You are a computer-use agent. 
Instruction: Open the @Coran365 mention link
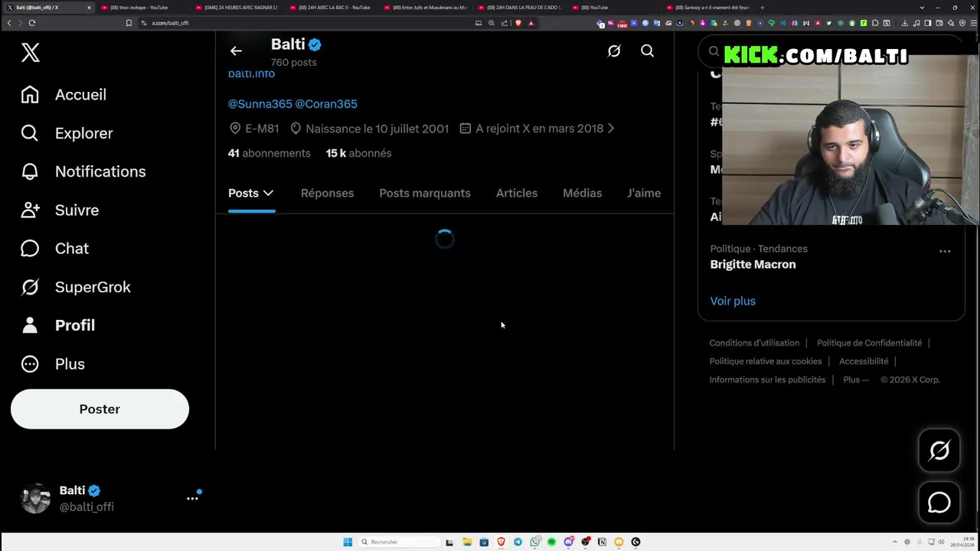point(326,104)
